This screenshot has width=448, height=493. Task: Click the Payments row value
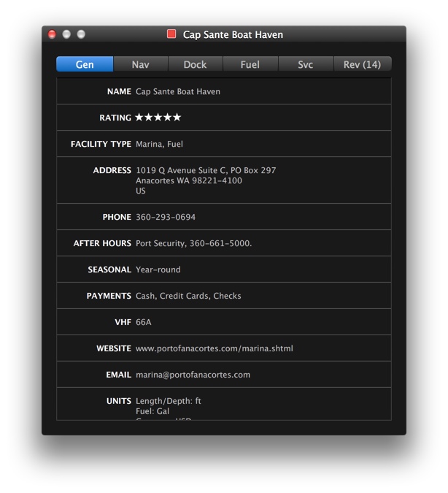point(188,296)
